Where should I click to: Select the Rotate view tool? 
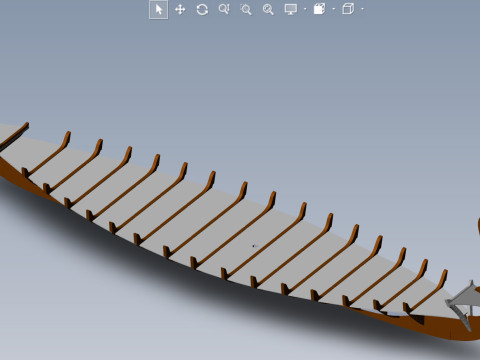[x=202, y=9]
